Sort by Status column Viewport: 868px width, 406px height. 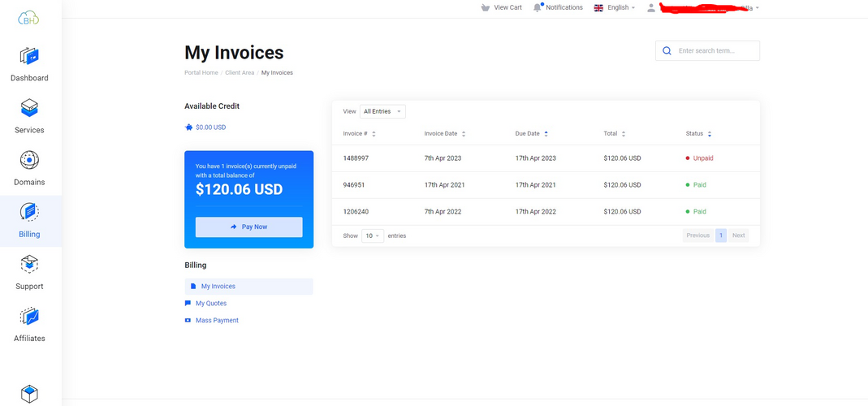coord(698,133)
